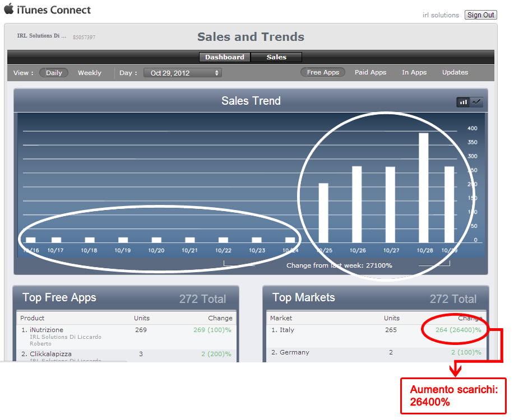Click the 2 (100)% change for Germany
514x420 pixels.
tap(466, 352)
